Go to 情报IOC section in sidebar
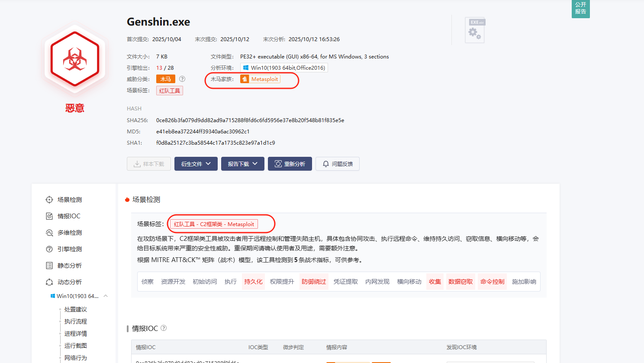This screenshot has width=644, height=363. [x=69, y=216]
